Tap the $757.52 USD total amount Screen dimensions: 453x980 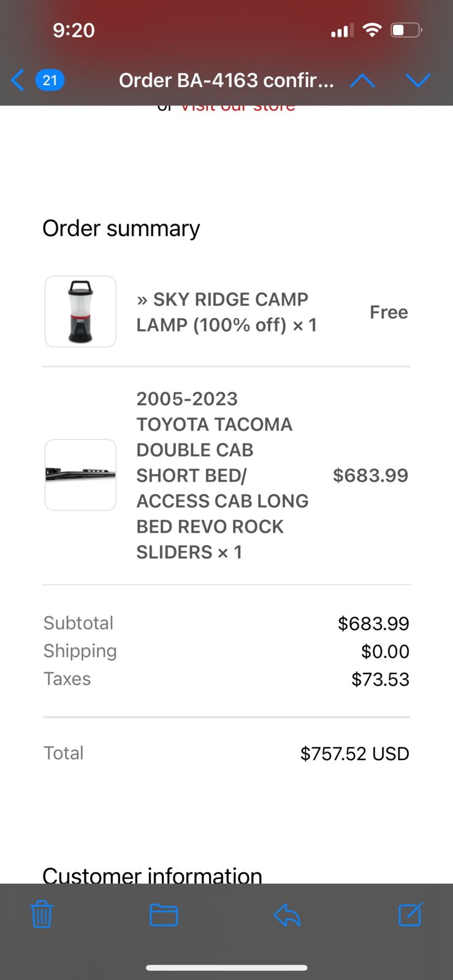[354, 753]
